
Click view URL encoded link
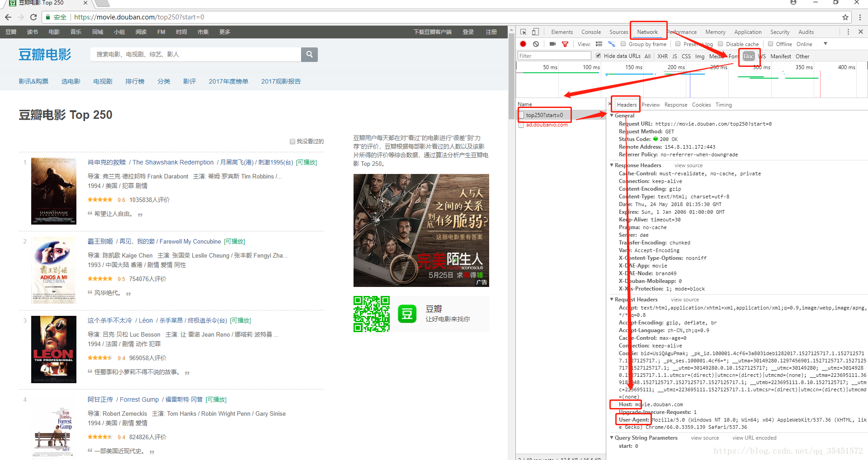[x=754, y=438]
